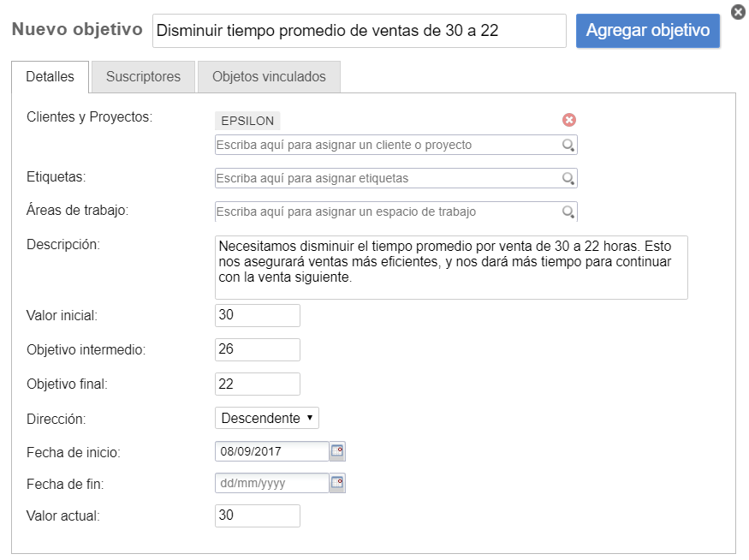
Task: Click the Agregar objetivo button
Action: coord(648,31)
